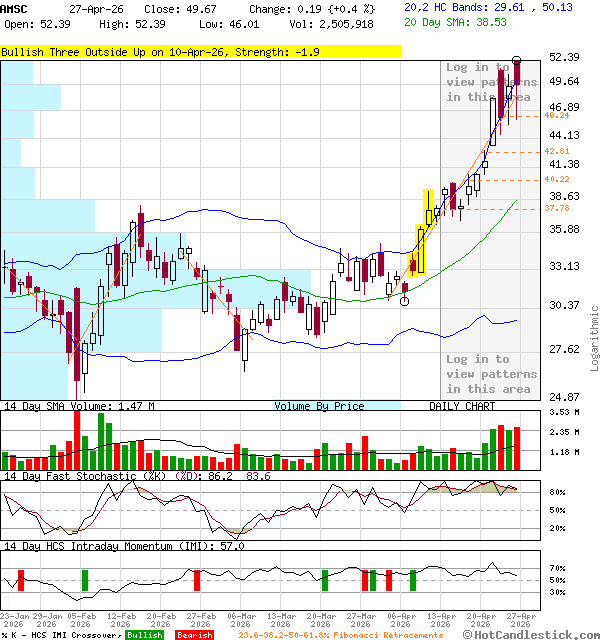Click the 24.87 price axis label
The image size is (600, 640).
[564, 397]
